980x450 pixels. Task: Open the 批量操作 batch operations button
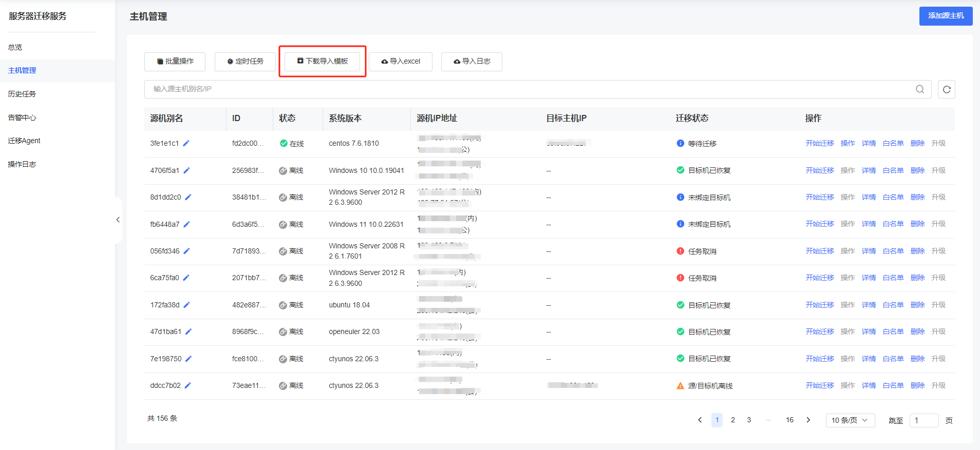tap(175, 62)
